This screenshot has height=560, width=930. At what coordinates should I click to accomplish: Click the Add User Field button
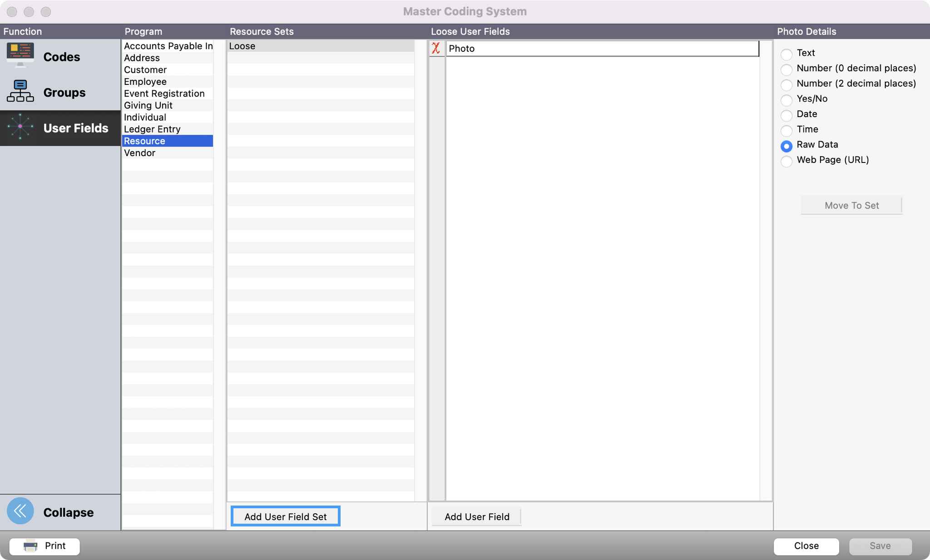tap(476, 516)
